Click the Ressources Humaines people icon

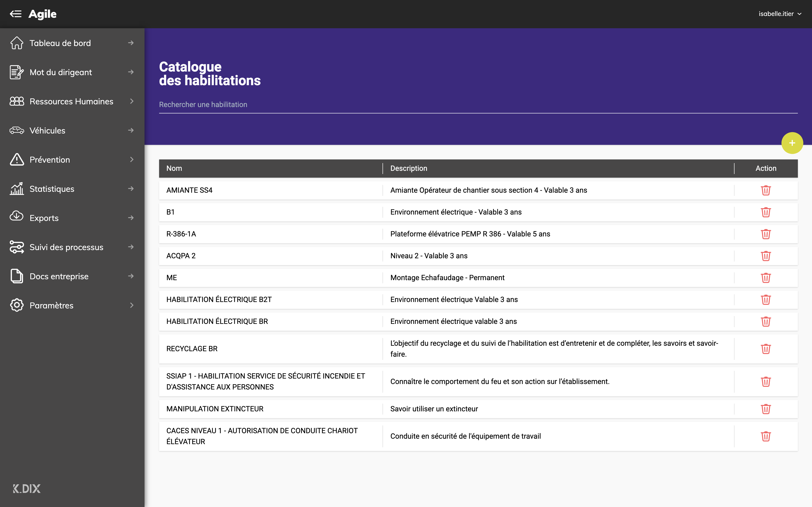point(17,101)
